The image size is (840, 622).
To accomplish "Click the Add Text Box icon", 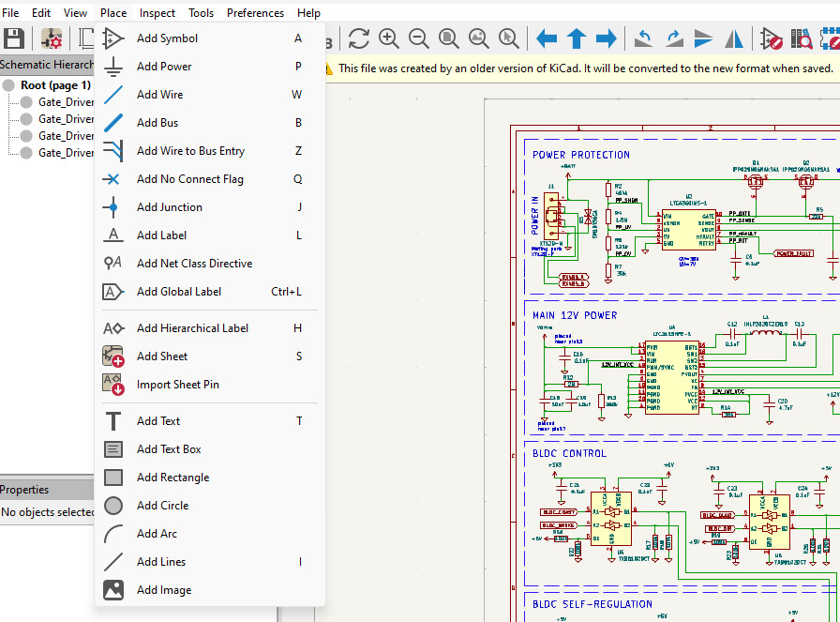I will tap(113, 449).
